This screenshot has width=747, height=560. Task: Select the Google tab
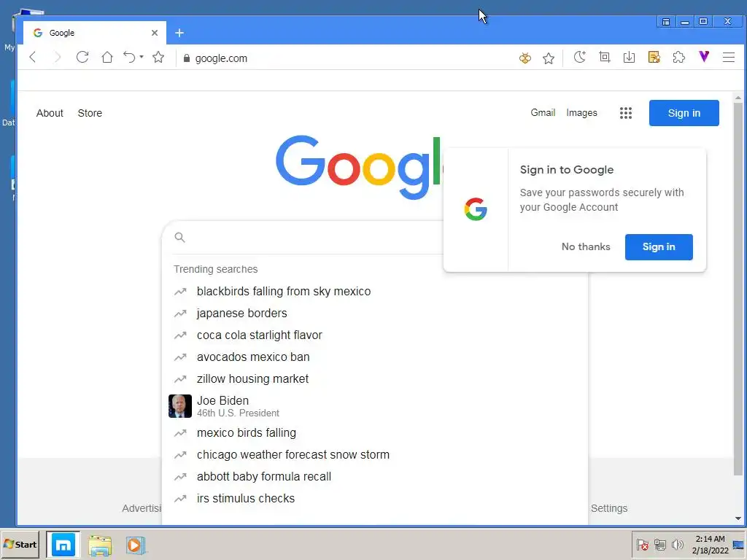94,33
